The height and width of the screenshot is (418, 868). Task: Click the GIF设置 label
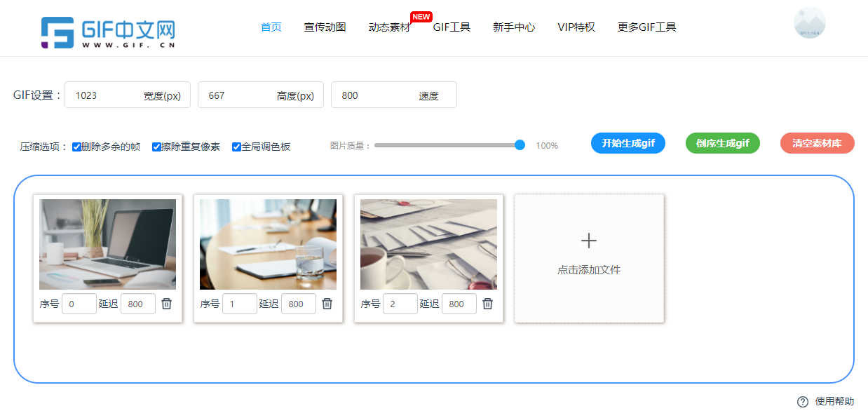(x=38, y=95)
